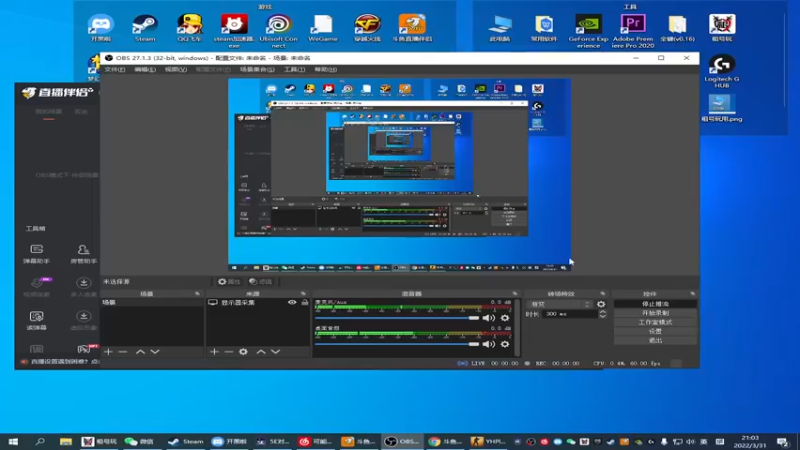Screen dimensions: 800x450
Task: Select 场景 row in scenes list
Action: [x=152, y=303]
